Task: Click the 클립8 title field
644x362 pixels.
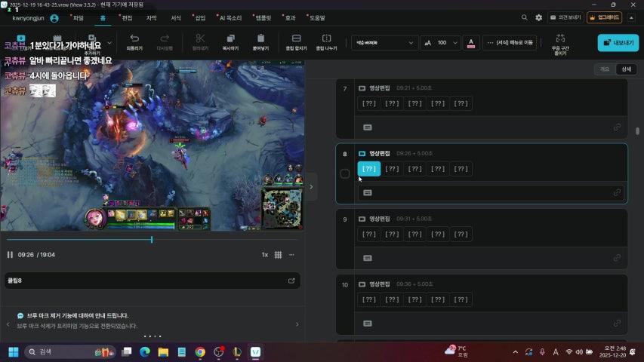Action: [x=153, y=281]
